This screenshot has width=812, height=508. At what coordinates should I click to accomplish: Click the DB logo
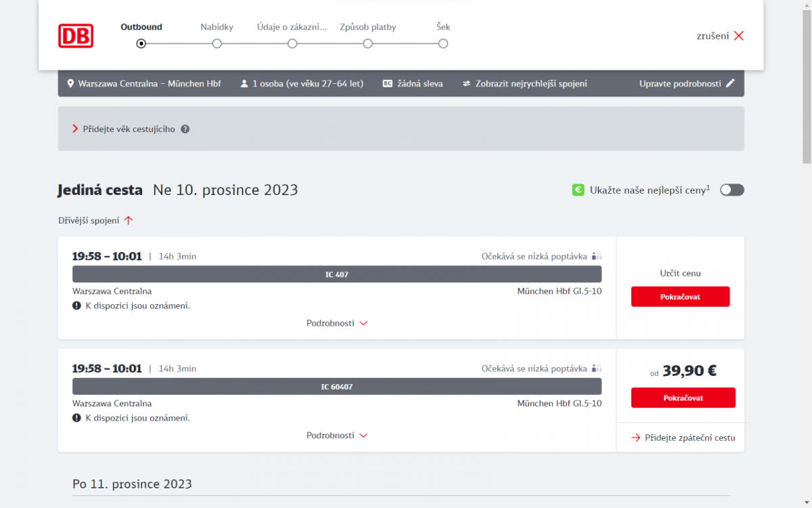(76, 36)
